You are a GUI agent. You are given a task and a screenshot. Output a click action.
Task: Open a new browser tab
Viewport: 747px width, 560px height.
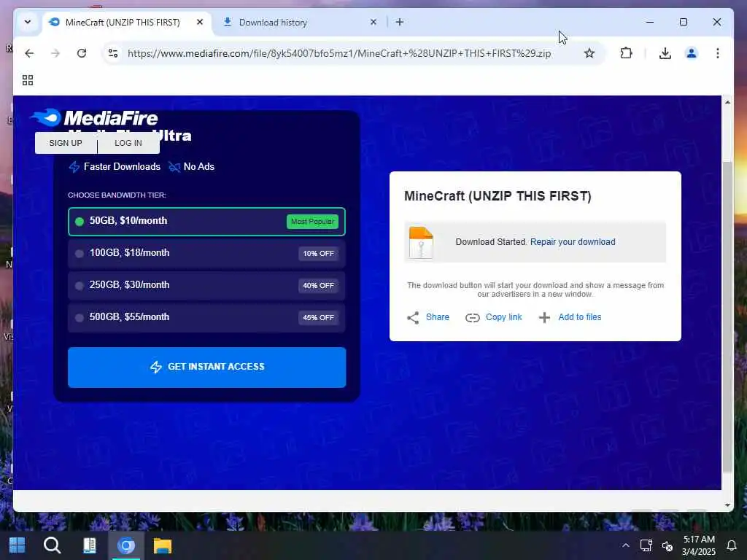[x=399, y=22]
